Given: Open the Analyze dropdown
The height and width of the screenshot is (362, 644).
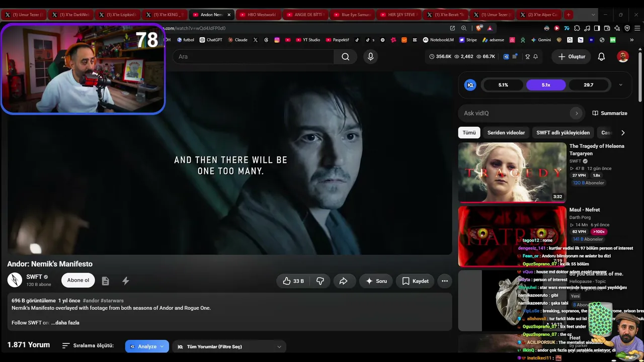Looking at the screenshot, I should click(x=147, y=346).
